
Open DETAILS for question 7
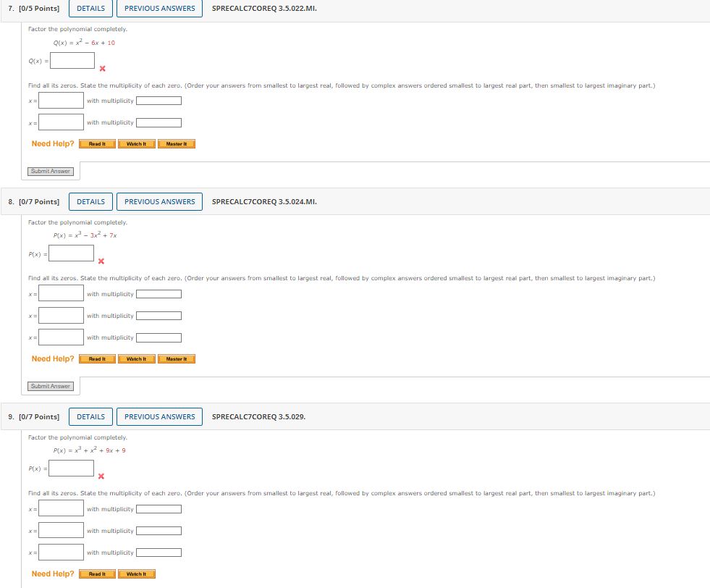point(90,8)
